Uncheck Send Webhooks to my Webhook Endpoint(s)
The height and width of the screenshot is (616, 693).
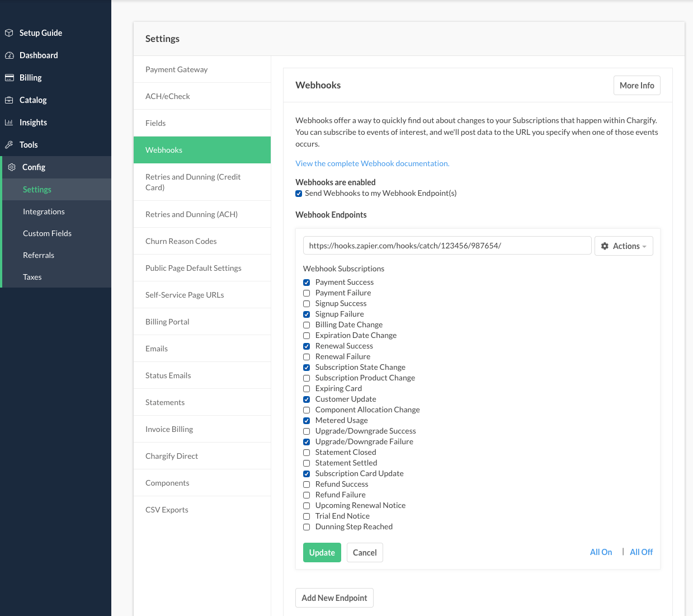[299, 194]
